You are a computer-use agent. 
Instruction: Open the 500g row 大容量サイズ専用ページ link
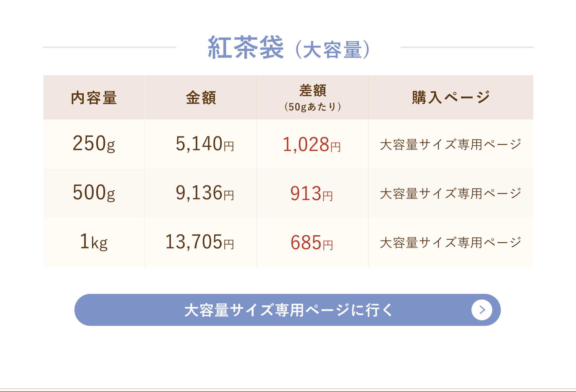point(450,193)
